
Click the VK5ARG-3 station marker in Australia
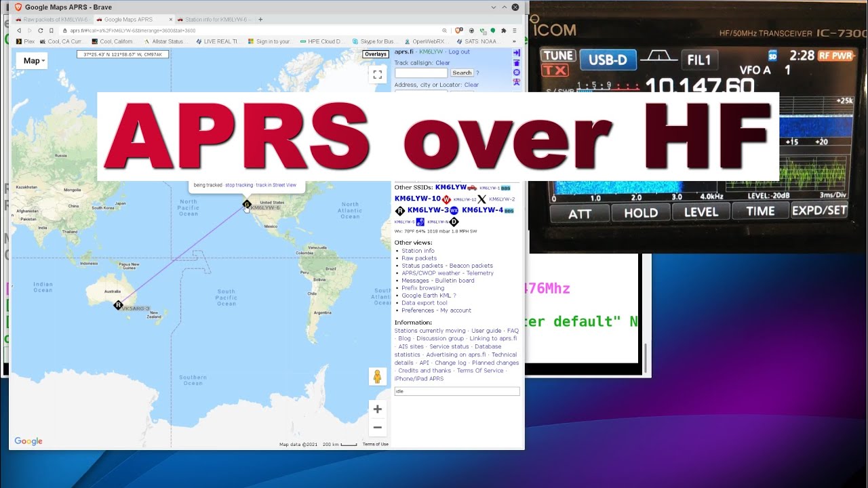[119, 305]
